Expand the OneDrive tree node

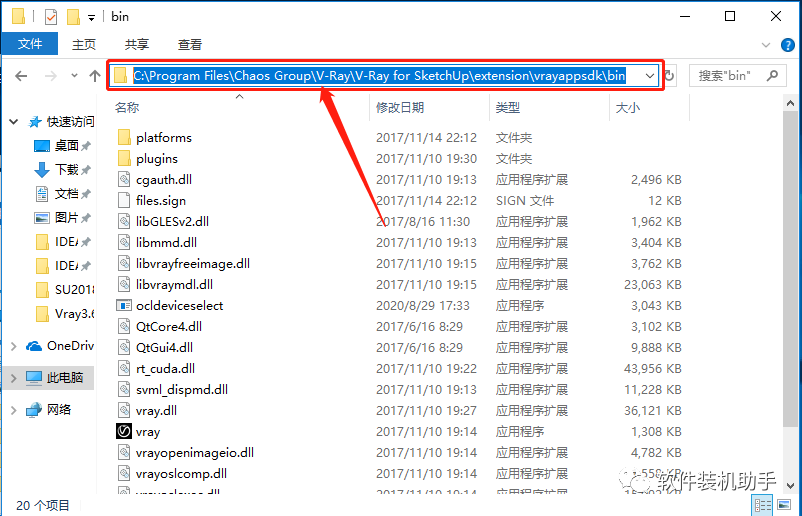pyautogui.click(x=14, y=346)
